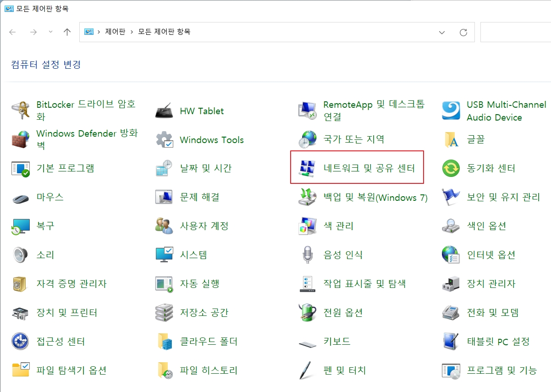
Task: Open the RemoteApp 및 데스크톱 연결 icon
Action: [308, 111]
